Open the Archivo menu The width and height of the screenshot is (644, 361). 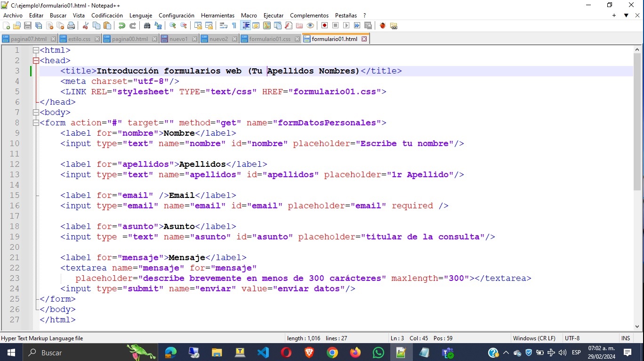13,16
